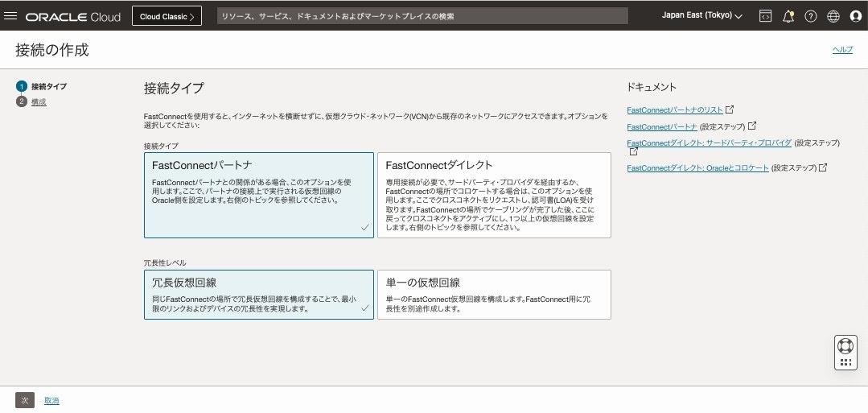
Task: Click the 次 button
Action: click(25, 400)
